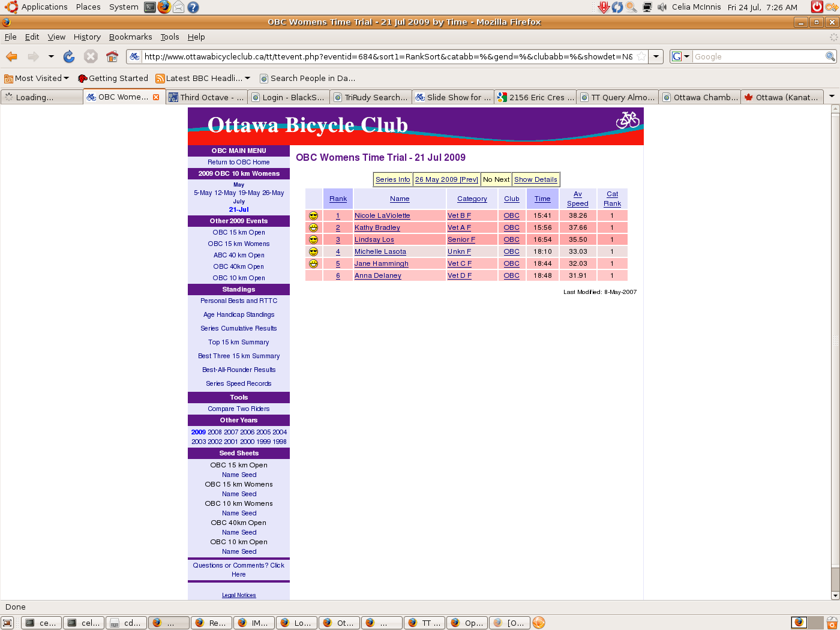The width and height of the screenshot is (840, 630).
Task: Bookmark page with the star icon
Action: click(641, 56)
